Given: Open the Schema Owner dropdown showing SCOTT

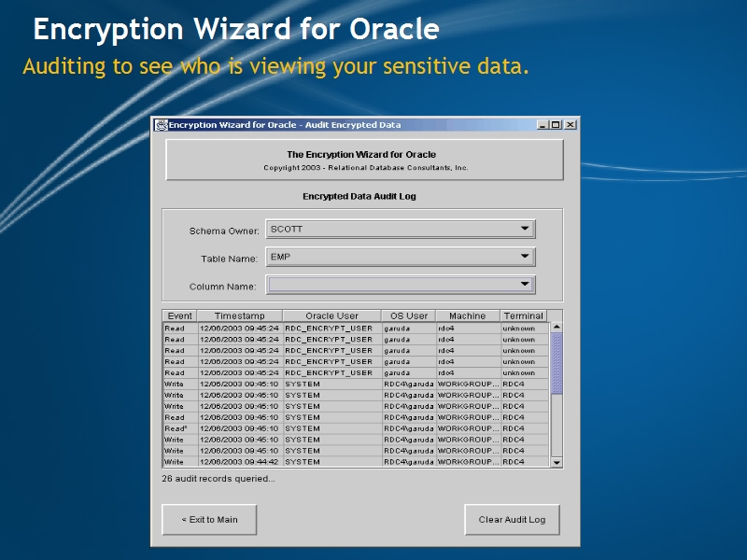Looking at the screenshot, I should pyautogui.click(x=401, y=229).
